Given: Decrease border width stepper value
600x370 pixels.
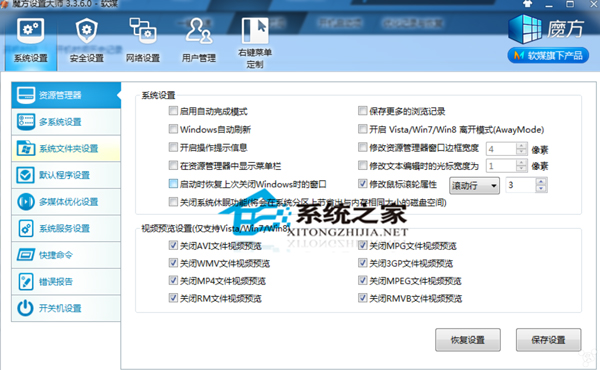Looking at the screenshot, I should pyautogui.click(x=522, y=152).
